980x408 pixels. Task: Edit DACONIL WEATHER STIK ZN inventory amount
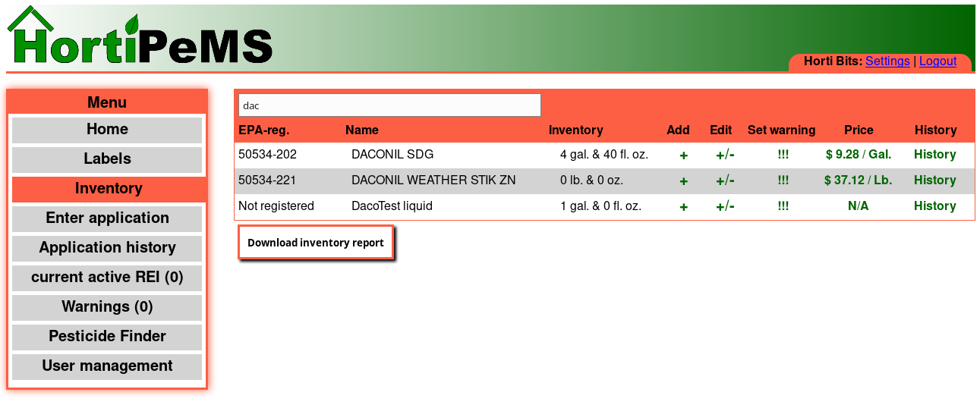725,181
